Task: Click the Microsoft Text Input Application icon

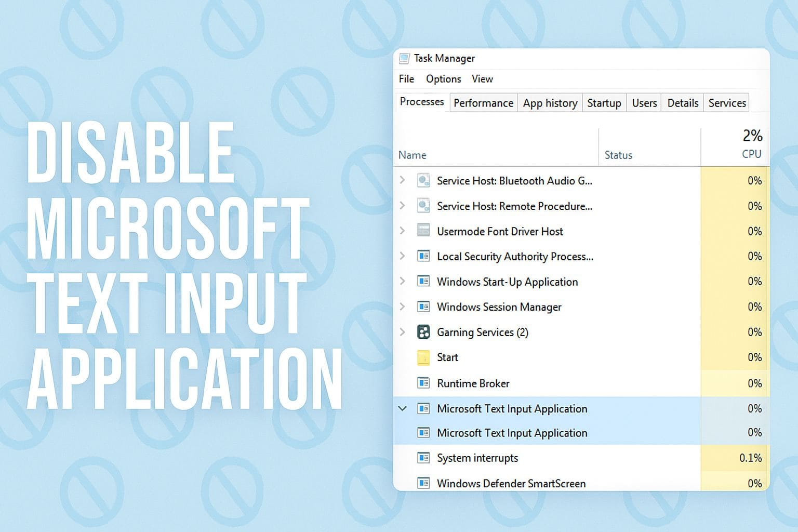Action: tap(423, 408)
